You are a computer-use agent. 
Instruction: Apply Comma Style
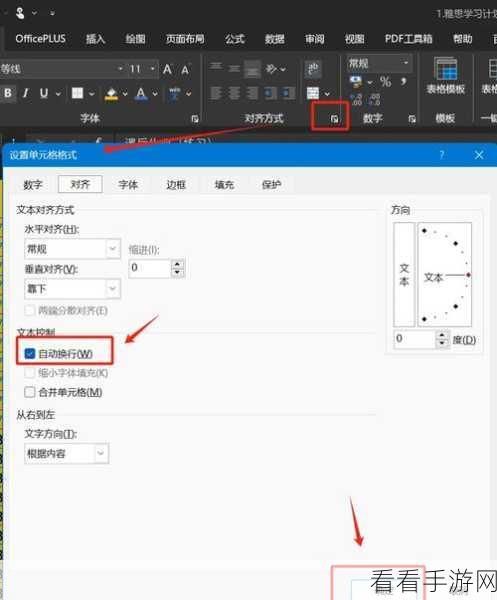click(404, 81)
